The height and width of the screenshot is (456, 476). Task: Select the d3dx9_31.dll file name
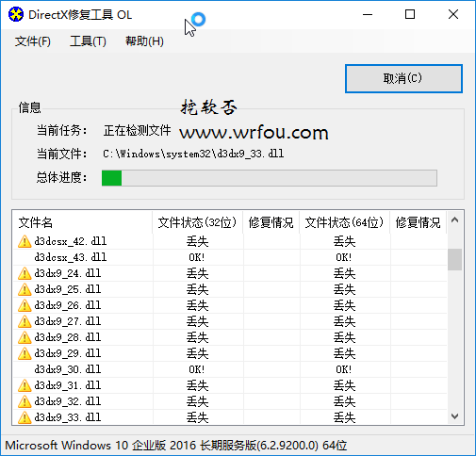click(x=68, y=385)
